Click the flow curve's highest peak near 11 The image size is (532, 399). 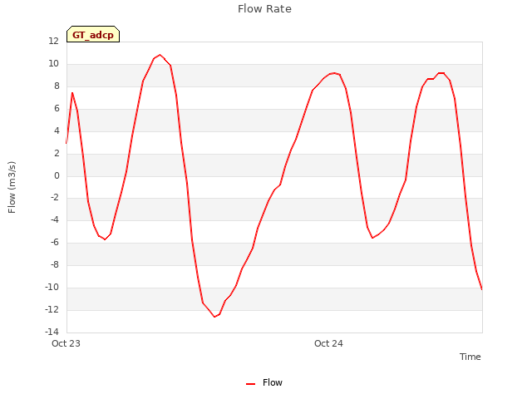[160, 55]
